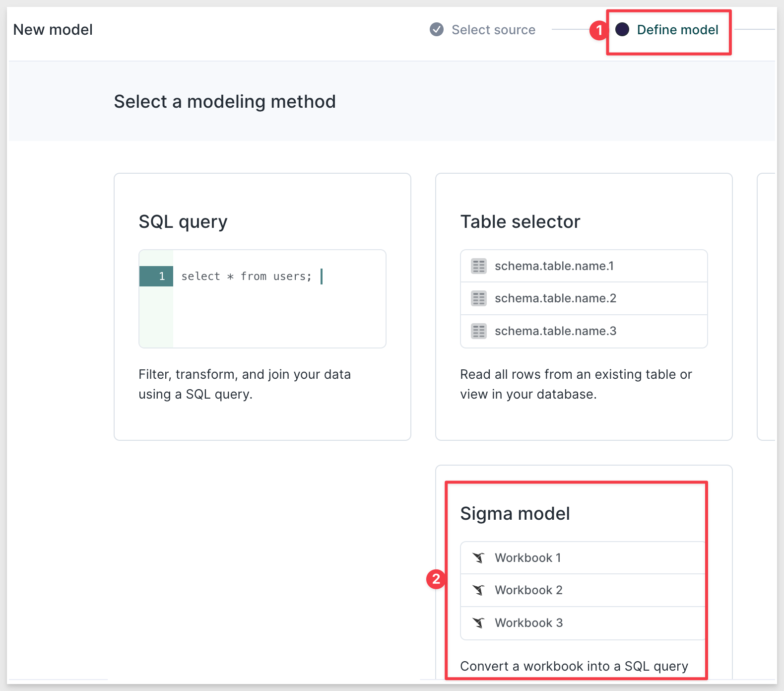Click table icon beside schema.table.name.1
Viewport: 784px width, 691px height.
[479, 266]
